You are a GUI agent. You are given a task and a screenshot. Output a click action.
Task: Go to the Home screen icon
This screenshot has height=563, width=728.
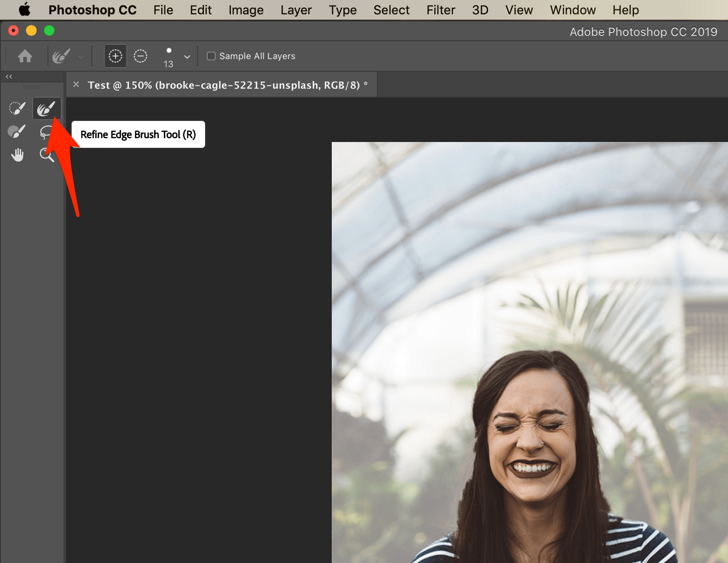(25, 56)
